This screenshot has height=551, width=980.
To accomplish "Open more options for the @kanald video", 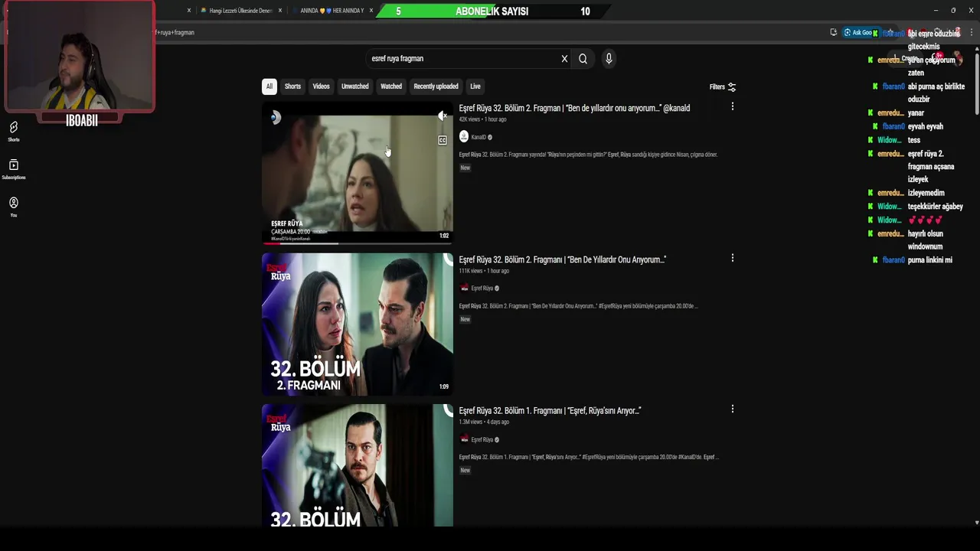I will point(732,107).
